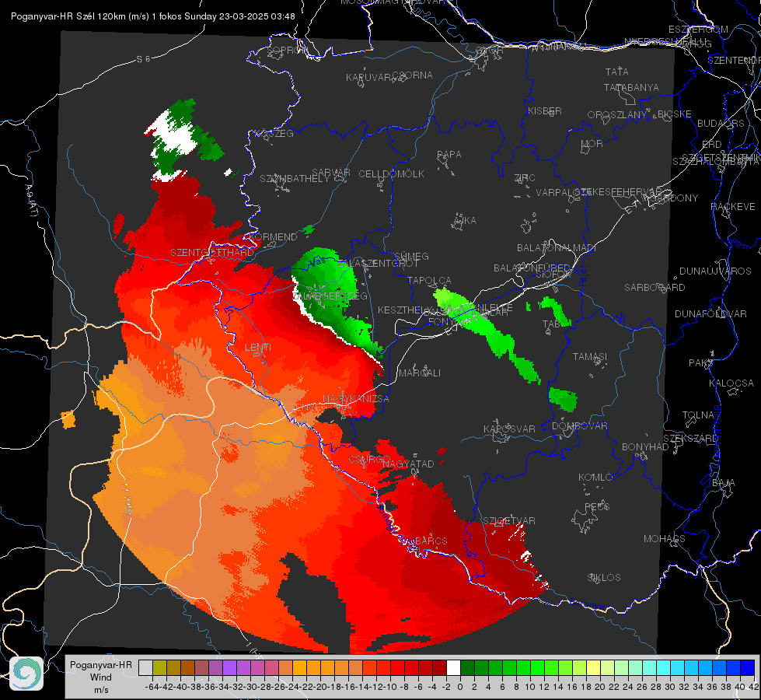Click the KISBER city label
Image resolution: width=761 pixels, height=700 pixels.
pyautogui.click(x=545, y=110)
